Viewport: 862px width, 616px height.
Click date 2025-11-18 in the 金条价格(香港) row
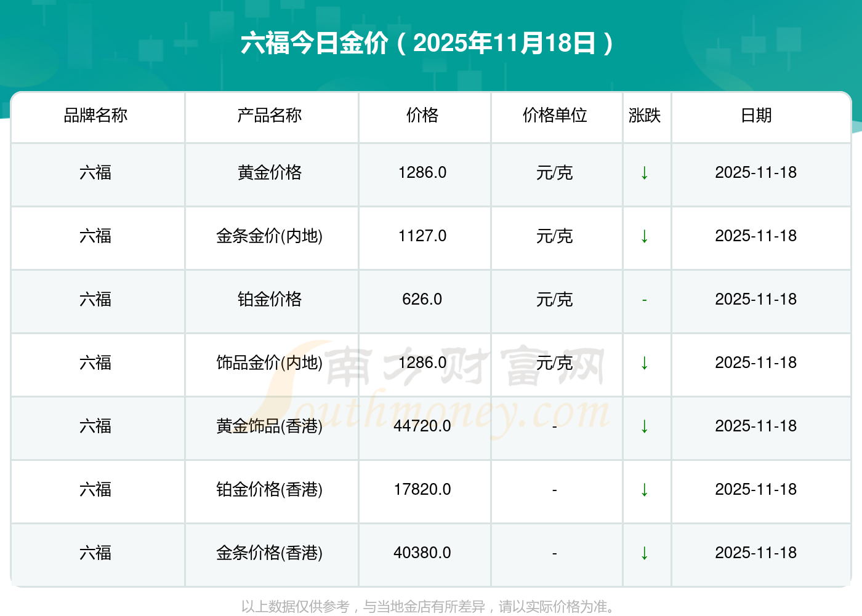coord(756,553)
